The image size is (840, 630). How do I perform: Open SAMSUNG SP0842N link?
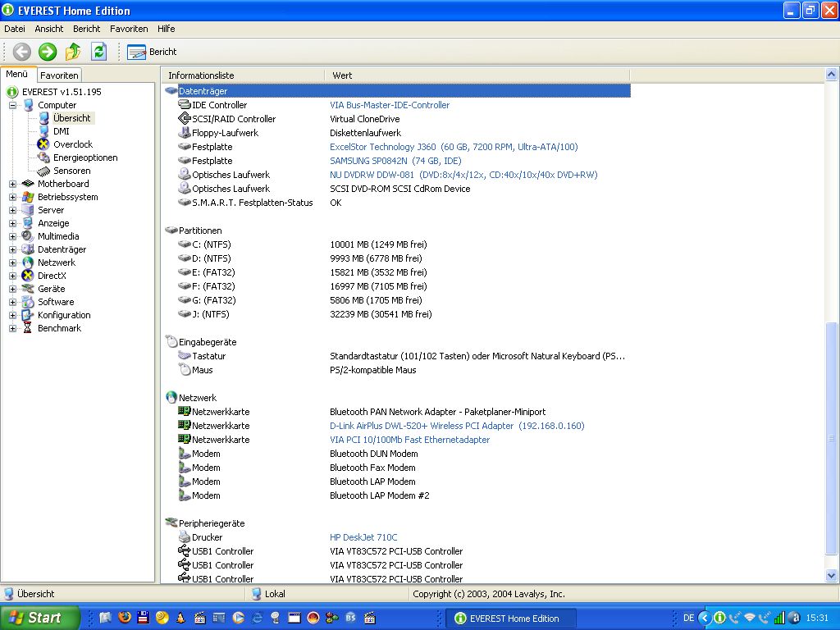(x=395, y=161)
